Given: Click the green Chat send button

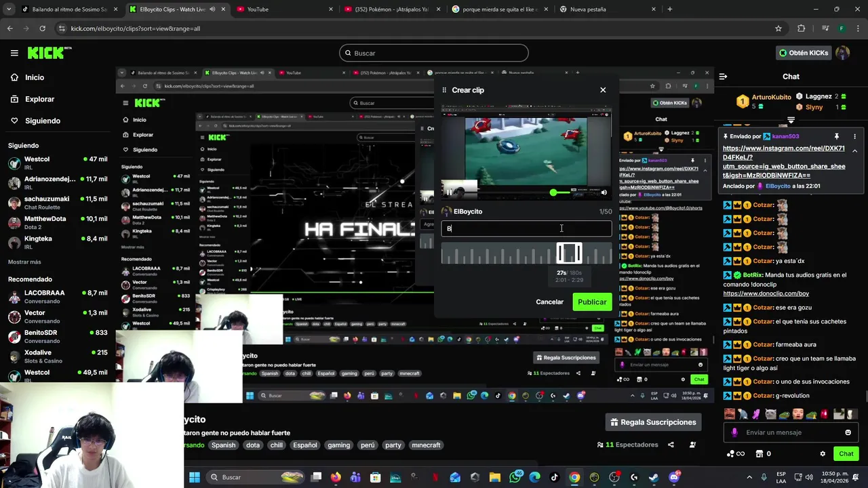Looking at the screenshot, I should tap(846, 453).
